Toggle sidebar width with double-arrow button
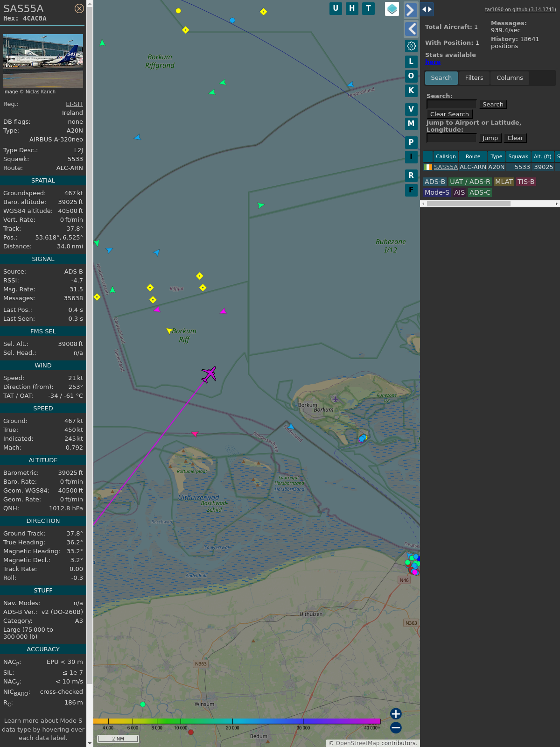 pyautogui.click(x=427, y=9)
